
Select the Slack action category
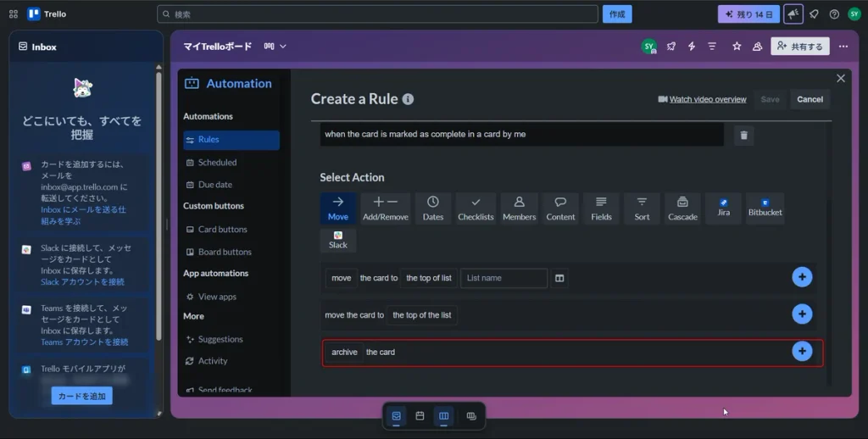point(337,240)
